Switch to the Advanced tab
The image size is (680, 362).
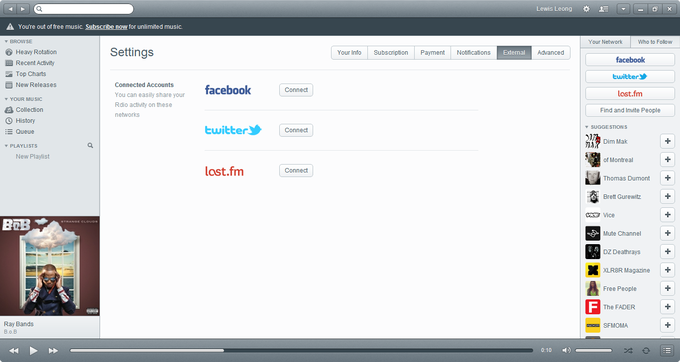coord(551,52)
